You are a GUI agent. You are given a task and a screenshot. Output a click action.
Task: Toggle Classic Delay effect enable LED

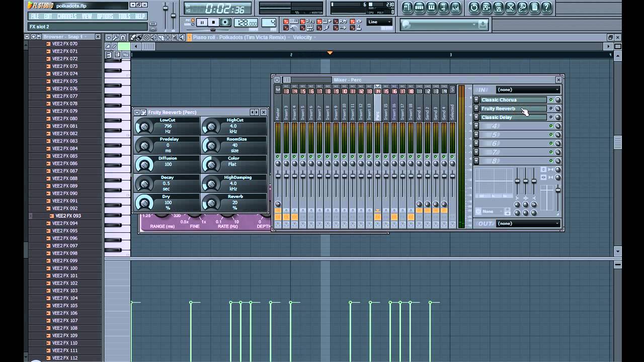click(x=551, y=117)
